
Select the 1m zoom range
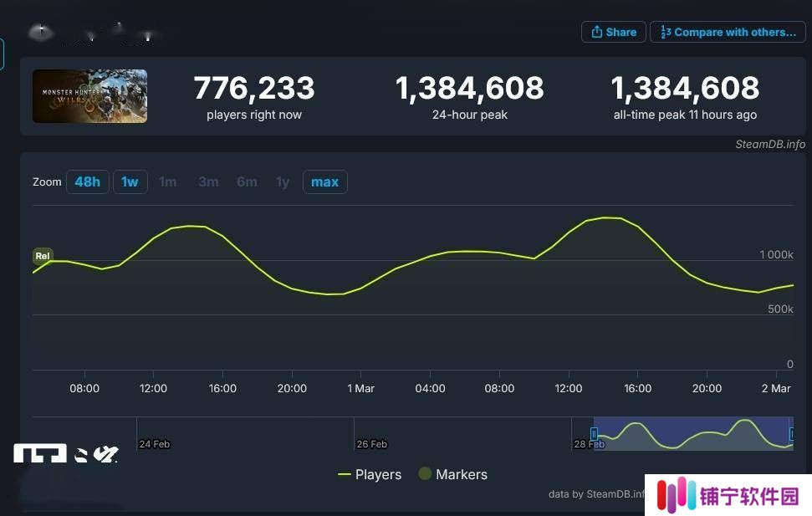168,181
